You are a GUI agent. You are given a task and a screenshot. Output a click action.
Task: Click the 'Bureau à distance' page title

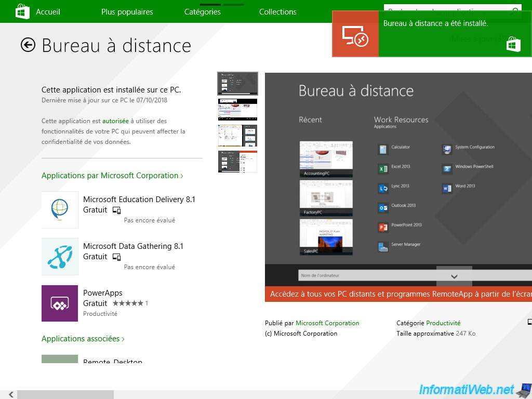pyautogui.click(x=116, y=46)
